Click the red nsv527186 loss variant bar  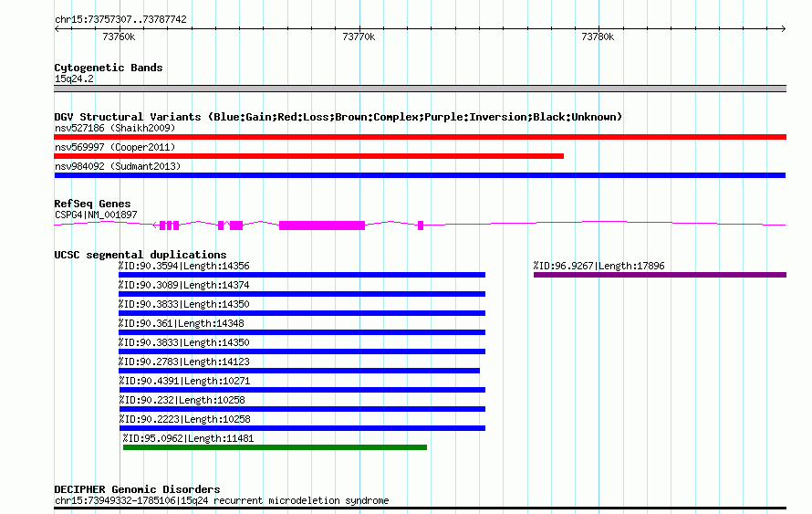click(x=420, y=137)
